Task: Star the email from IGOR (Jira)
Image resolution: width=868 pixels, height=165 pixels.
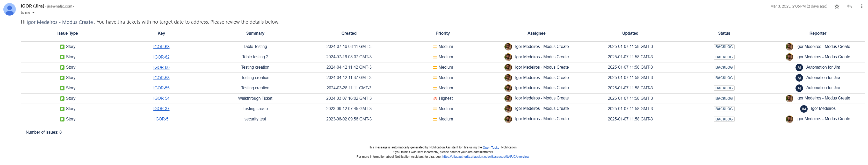Action: click(837, 6)
